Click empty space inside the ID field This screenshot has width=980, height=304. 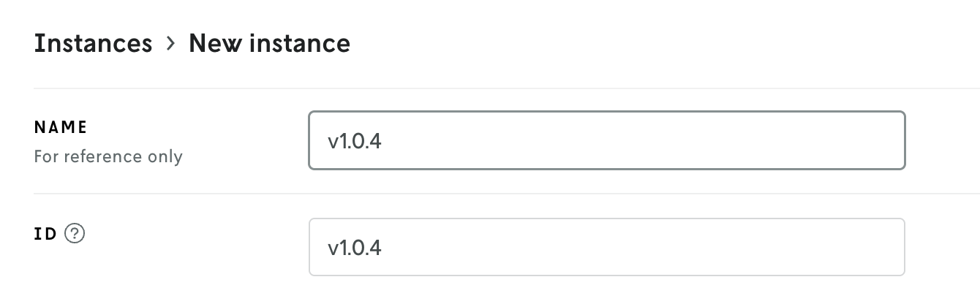(x=658, y=247)
